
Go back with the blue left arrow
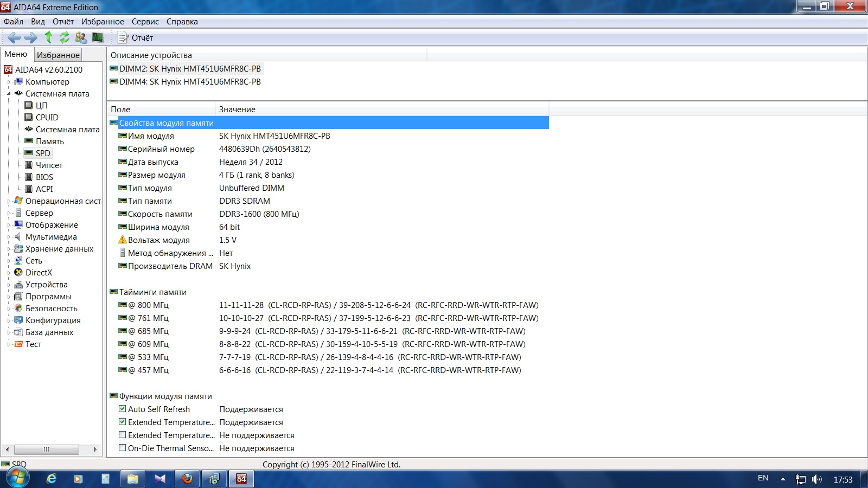click(14, 37)
